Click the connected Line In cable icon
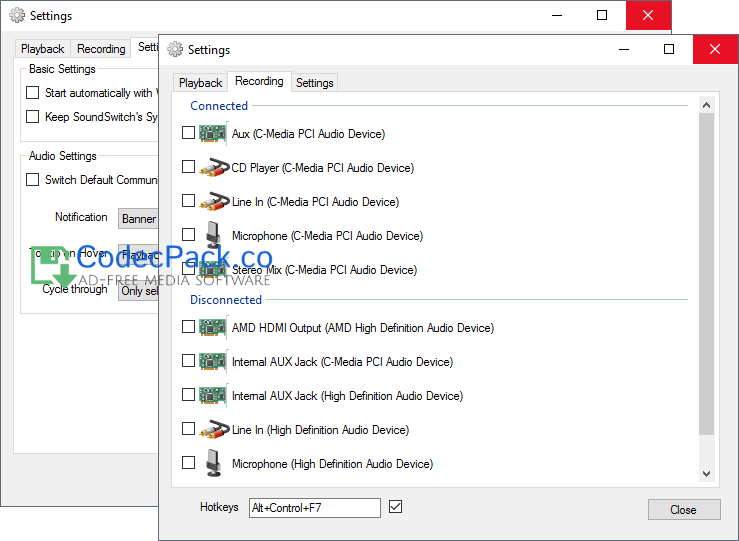 214,201
